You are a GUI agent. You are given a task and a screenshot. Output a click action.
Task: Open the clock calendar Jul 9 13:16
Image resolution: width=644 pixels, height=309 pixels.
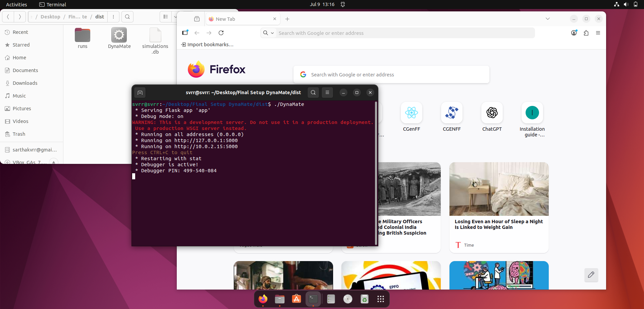tap(322, 4)
